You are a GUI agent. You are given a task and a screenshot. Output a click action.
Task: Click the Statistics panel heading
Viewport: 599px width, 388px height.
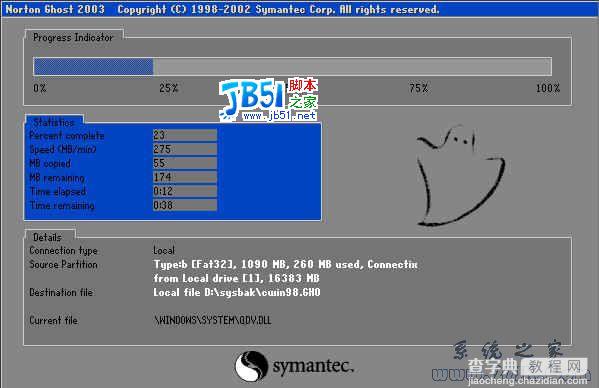pos(54,122)
